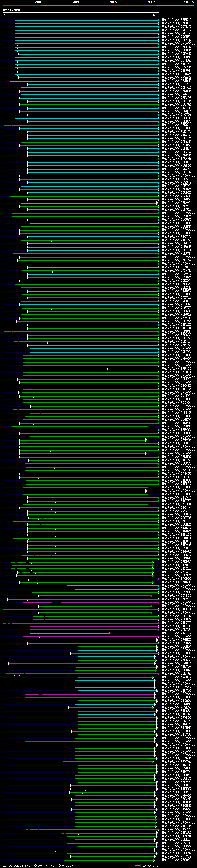Select label UniRef100_C5PEI6
Image resolution: width=197 pixels, height=868 pixels.
176,243
